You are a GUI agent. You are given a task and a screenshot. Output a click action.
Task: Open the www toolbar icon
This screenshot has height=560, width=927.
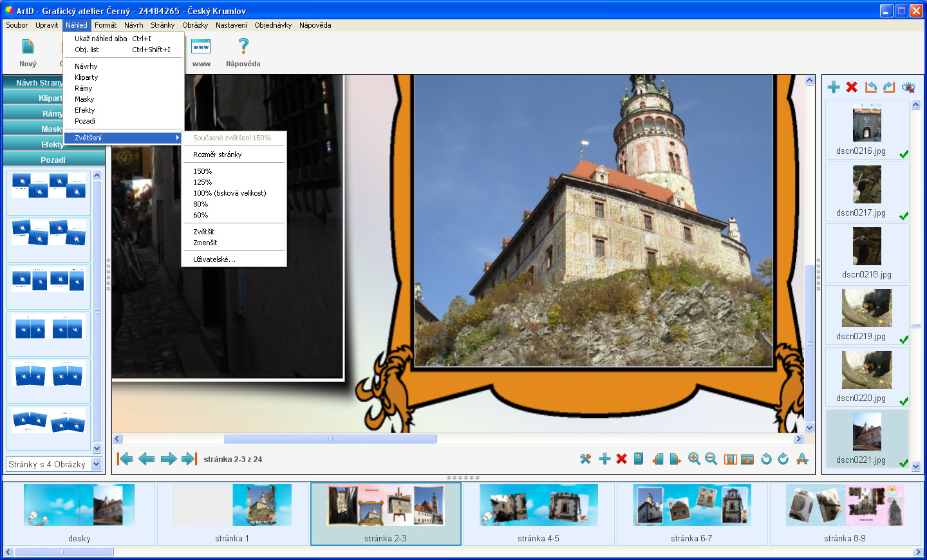point(201,46)
